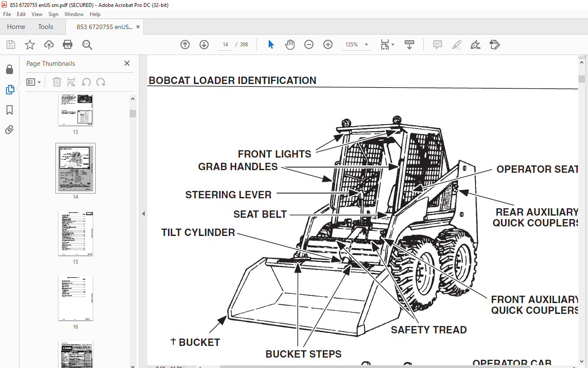
Task: Open the Fill and Sign pen tool
Action: [x=476, y=45]
